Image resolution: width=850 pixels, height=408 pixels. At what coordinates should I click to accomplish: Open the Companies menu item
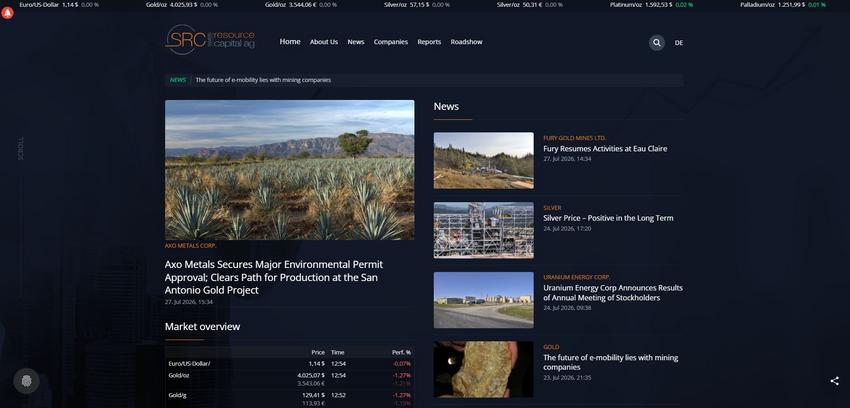pyautogui.click(x=390, y=42)
